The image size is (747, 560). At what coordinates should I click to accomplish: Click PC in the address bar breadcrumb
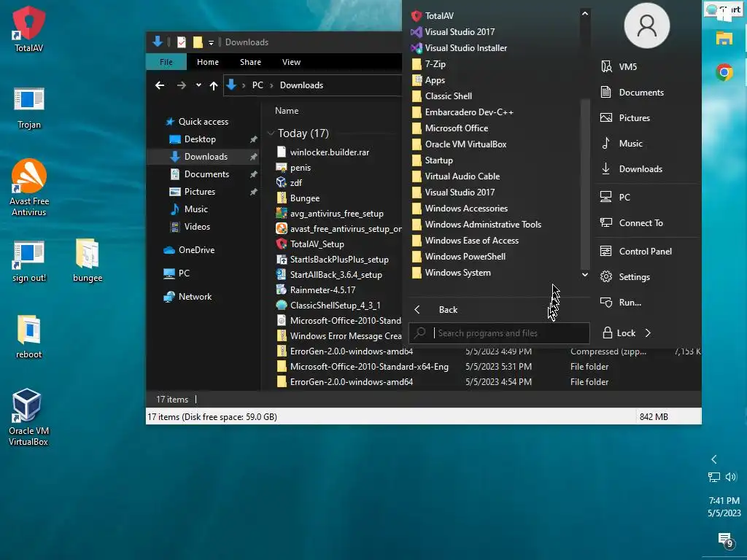pos(258,85)
